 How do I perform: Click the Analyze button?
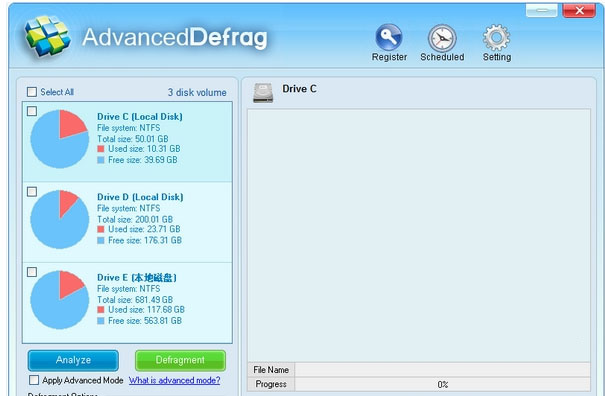tap(73, 360)
